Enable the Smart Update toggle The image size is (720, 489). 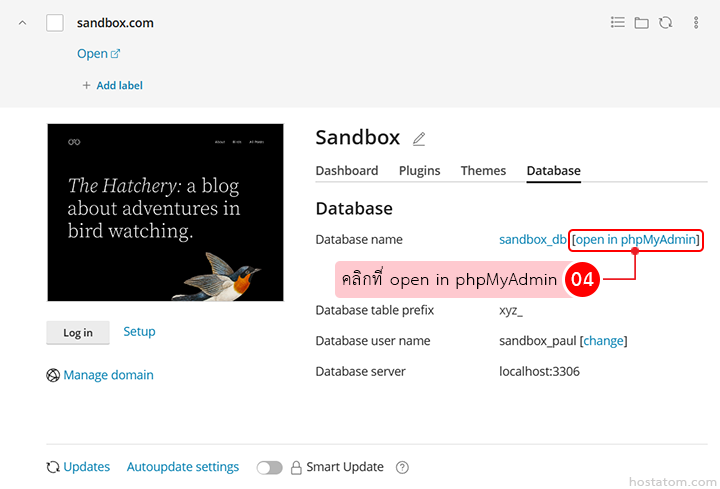click(x=269, y=467)
